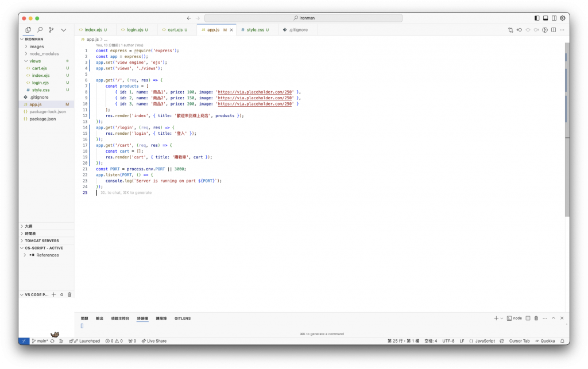
Task: Open the terminal launch profile dropdown arrow
Action: 502,318
